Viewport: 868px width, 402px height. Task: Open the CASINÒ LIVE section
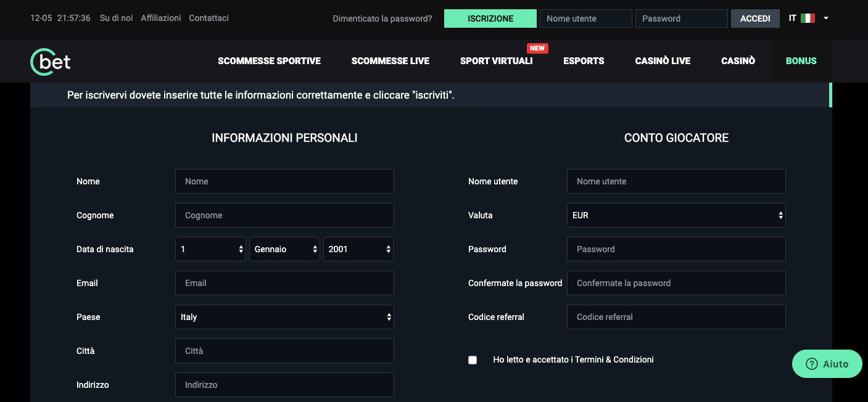pos(662,61)
